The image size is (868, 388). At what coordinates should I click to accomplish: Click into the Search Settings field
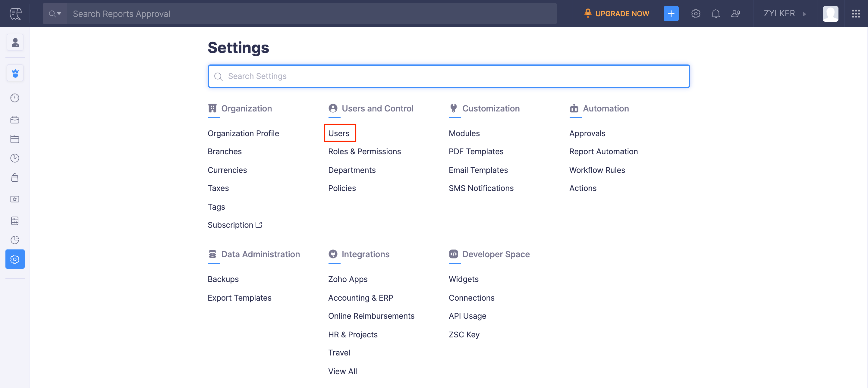coord(448,77)
